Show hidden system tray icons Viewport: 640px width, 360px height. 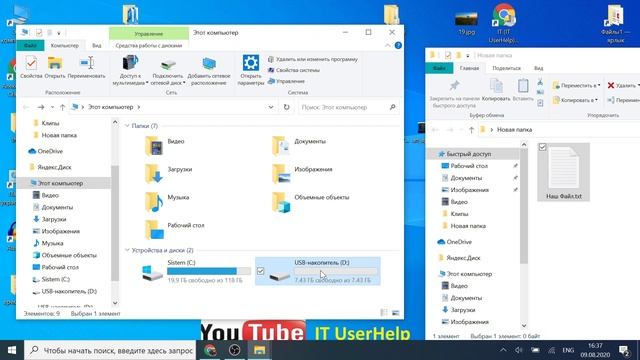pos(503,350)
